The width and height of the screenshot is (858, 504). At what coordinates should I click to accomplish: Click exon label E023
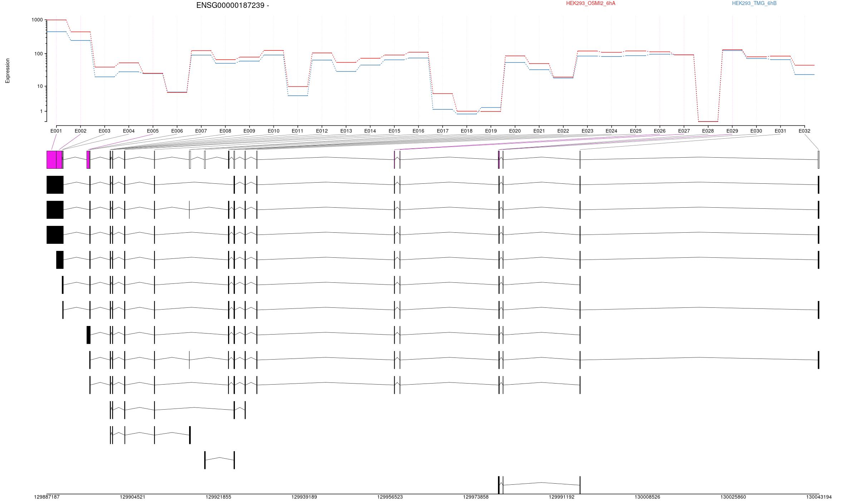pos(587,131)
